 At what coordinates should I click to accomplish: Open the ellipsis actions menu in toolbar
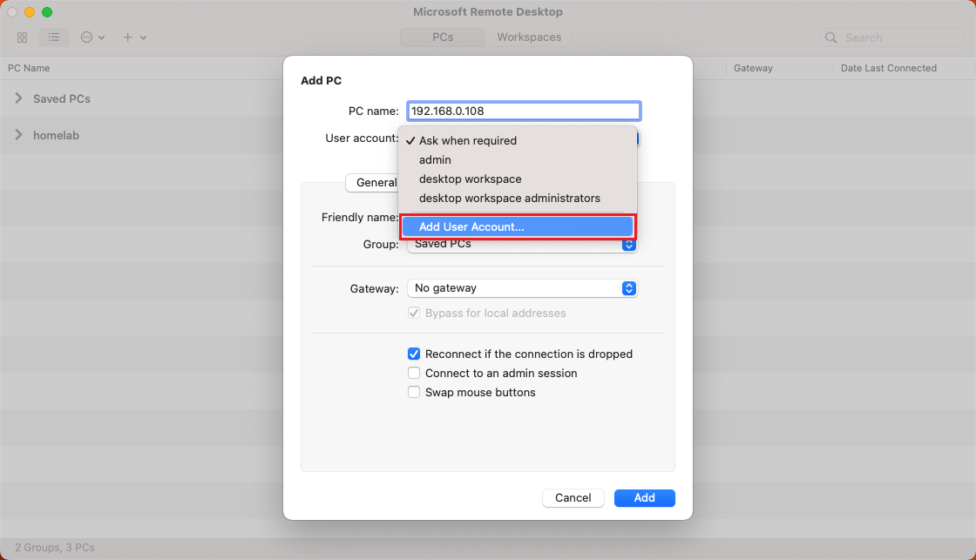(92, 37)
